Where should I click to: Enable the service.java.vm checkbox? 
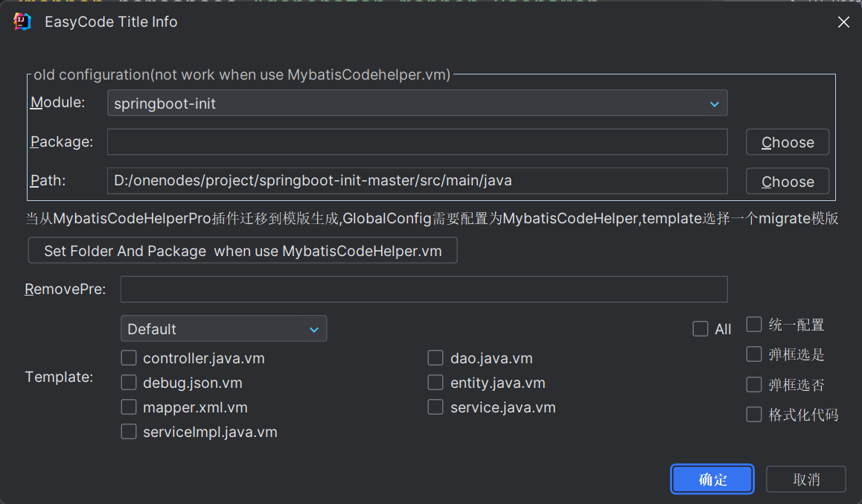pyautogui.click(x=435, y=407)
